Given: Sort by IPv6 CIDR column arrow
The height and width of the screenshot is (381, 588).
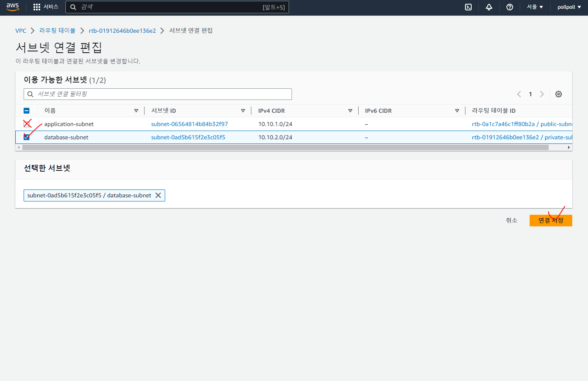Looking at the screenshot, I should point(457,111).
